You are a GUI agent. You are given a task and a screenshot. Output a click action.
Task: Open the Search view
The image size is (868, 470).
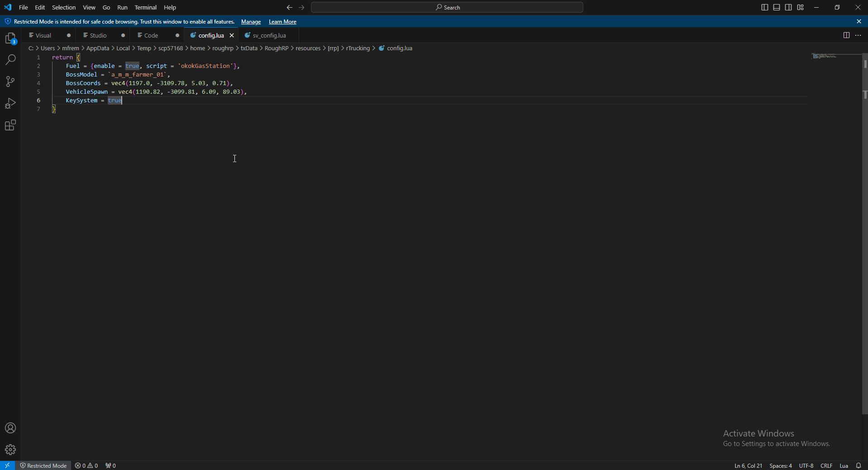coord(10,60)
